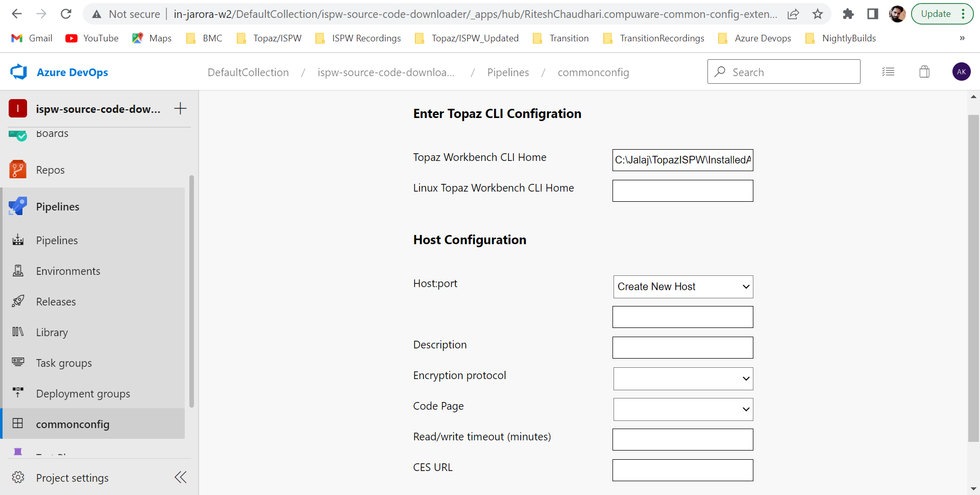This screenshot has width=980, height=495.
Task: Open the NightlyBuilds bookmark folder
Action: [x=840, y=38]
